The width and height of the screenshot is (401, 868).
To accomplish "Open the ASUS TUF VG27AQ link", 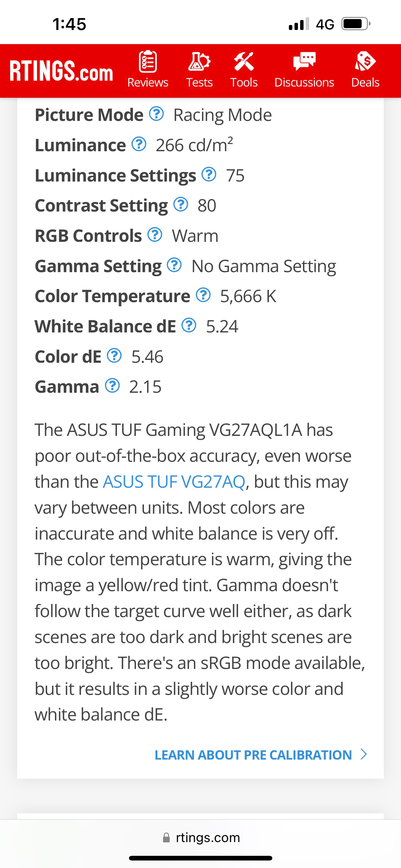I will tap(174, 481).
